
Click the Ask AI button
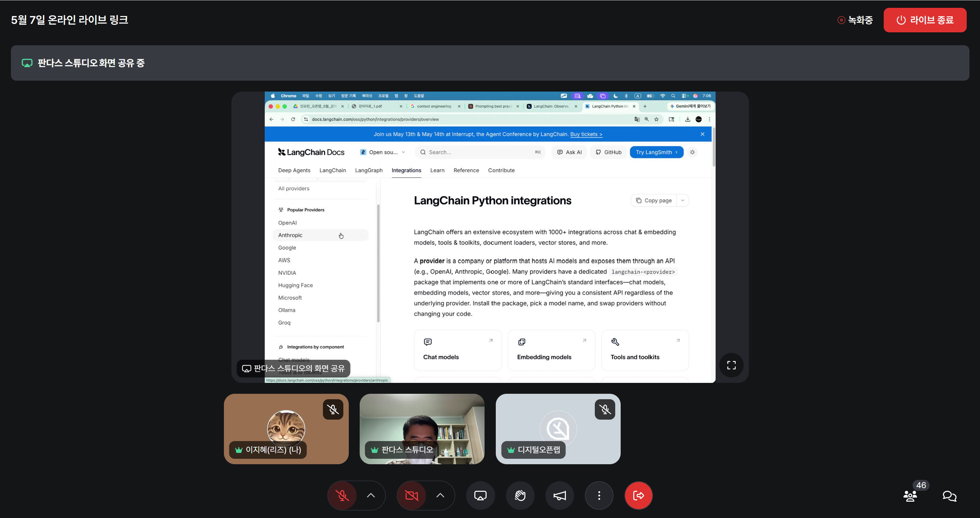click(x=569, y=152)
